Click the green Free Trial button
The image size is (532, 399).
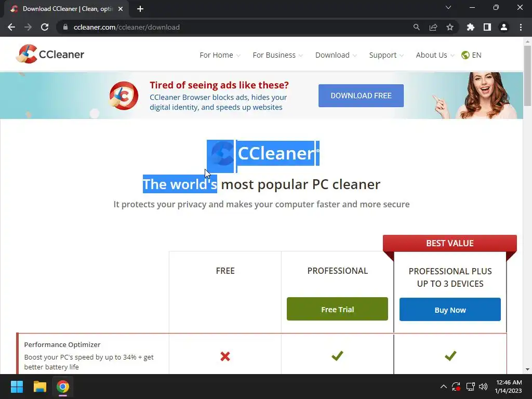pos(337,309)
